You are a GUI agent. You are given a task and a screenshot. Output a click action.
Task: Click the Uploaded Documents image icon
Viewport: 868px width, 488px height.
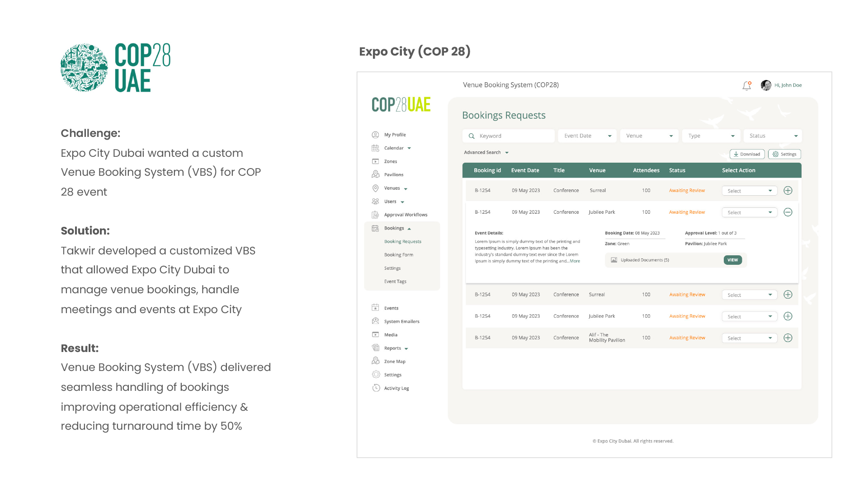point(614,260)
